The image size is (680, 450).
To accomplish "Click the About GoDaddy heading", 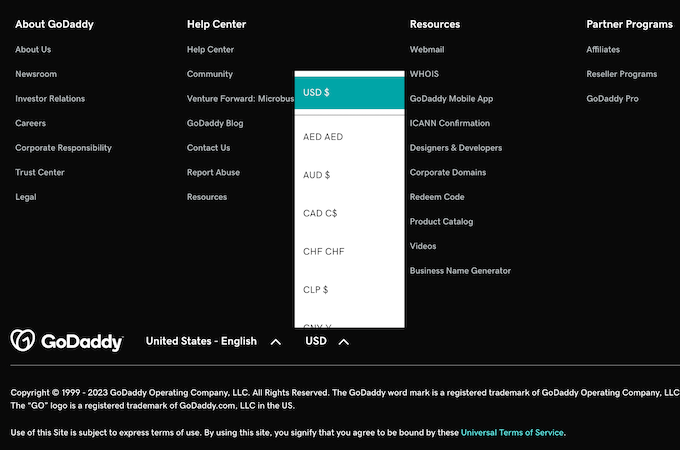I will coord(54,24).
